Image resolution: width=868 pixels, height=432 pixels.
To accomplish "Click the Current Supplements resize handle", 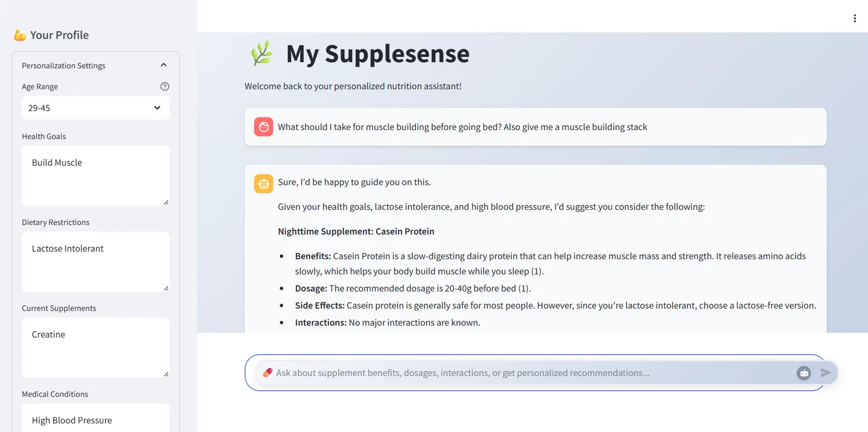I will (166, 374).
